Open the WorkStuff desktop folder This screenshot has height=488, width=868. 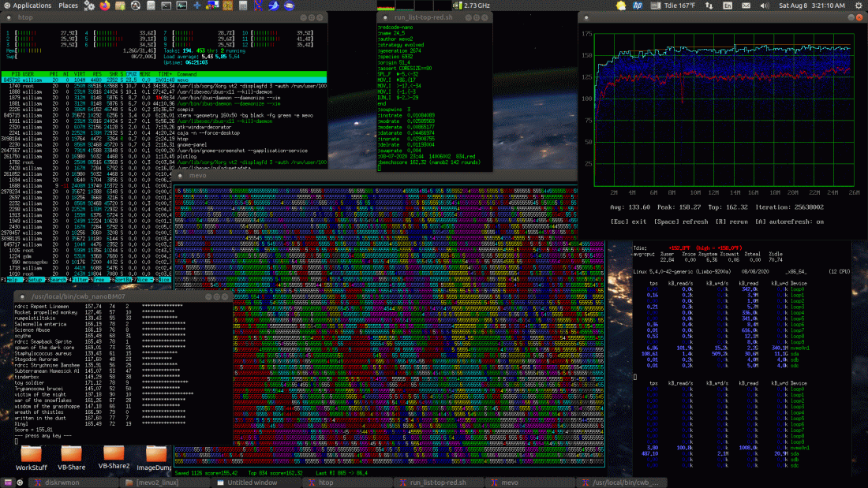[x=31, y=459]
